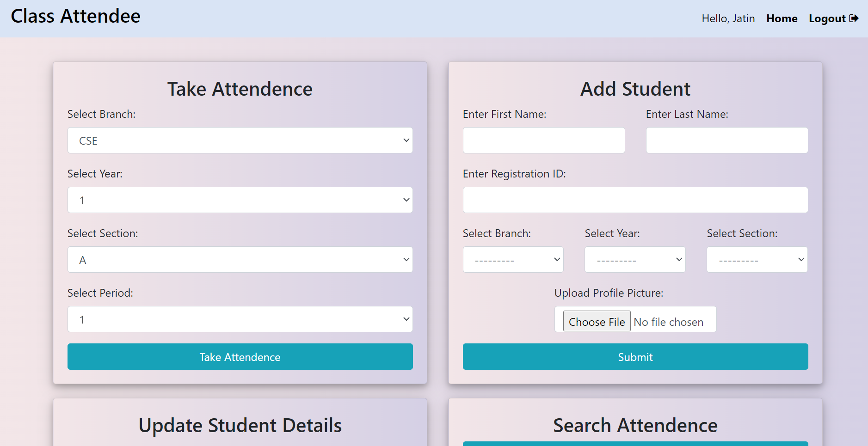Click the Logout link text
This screenshot has width=868, height=446.
(x=827, y=18)
